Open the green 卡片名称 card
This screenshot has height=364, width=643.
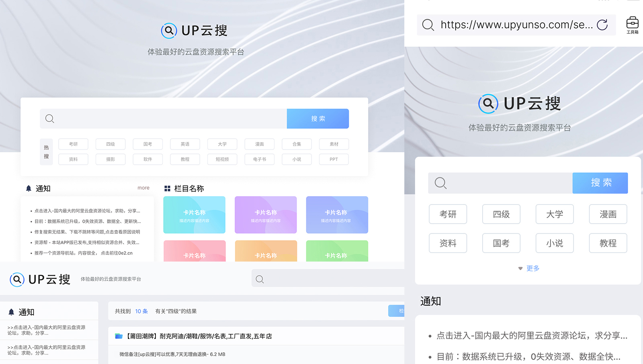coord(337,251)
